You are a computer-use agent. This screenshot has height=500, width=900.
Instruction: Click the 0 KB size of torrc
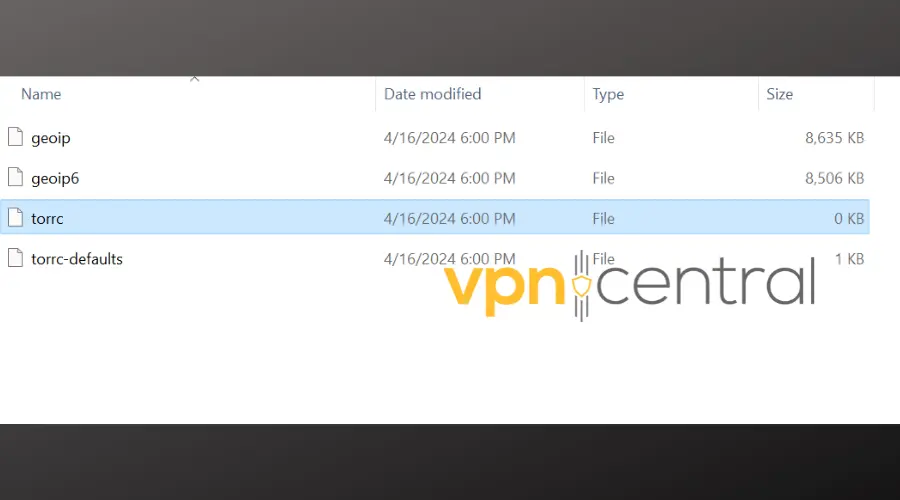point(849,218)
